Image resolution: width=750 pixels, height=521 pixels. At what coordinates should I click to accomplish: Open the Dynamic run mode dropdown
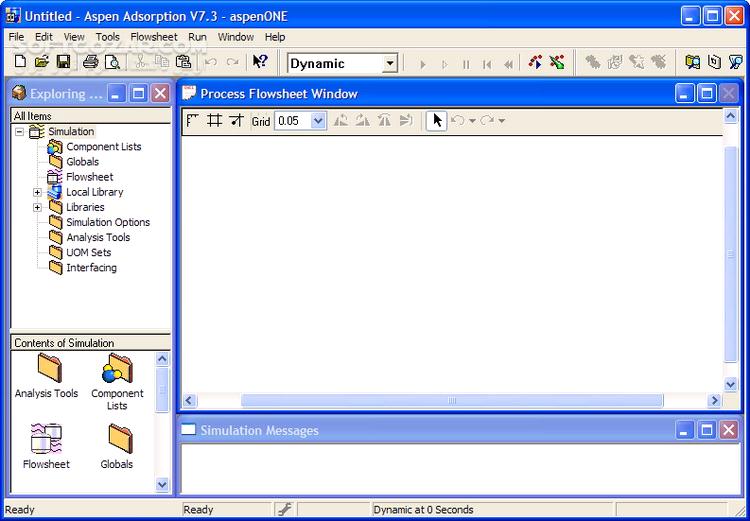pyautogui.click(x=390, y=63)
